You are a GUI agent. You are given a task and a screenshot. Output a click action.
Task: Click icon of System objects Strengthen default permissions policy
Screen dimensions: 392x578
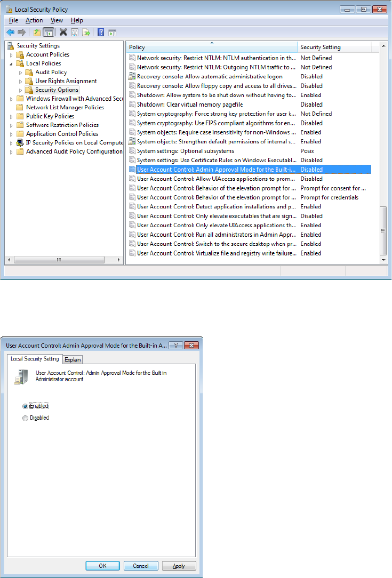tap(132, 141)
